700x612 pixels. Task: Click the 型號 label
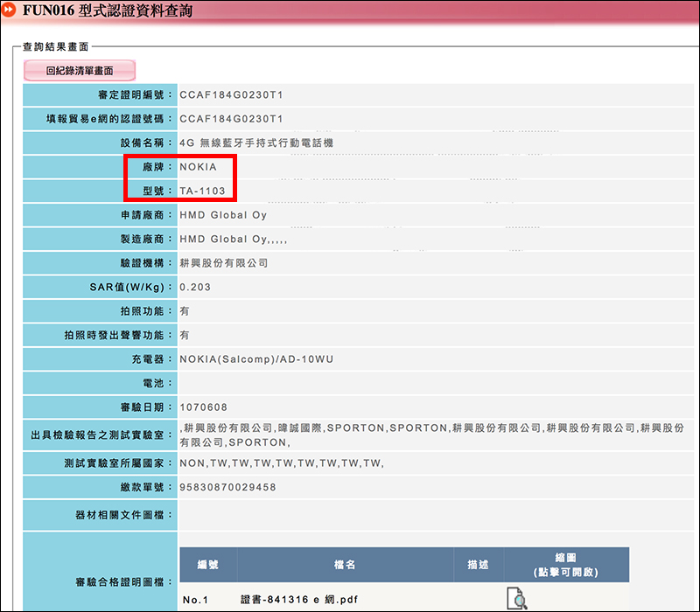(x=157, y=191)
